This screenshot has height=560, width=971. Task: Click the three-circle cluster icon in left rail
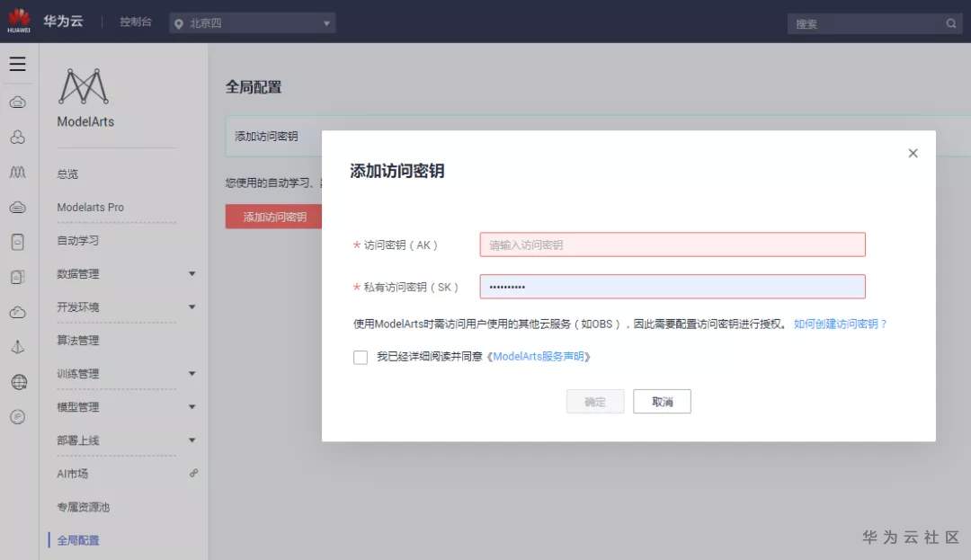[18, 137]
